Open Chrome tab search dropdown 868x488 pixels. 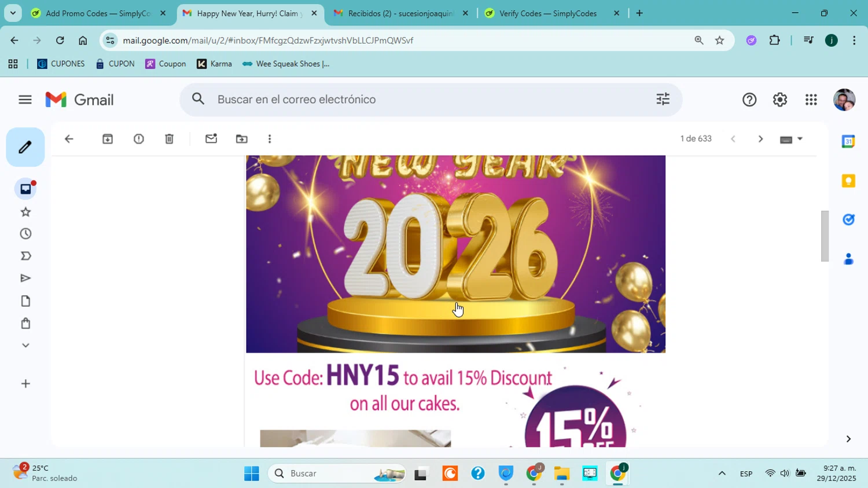[x=13, y=13]
